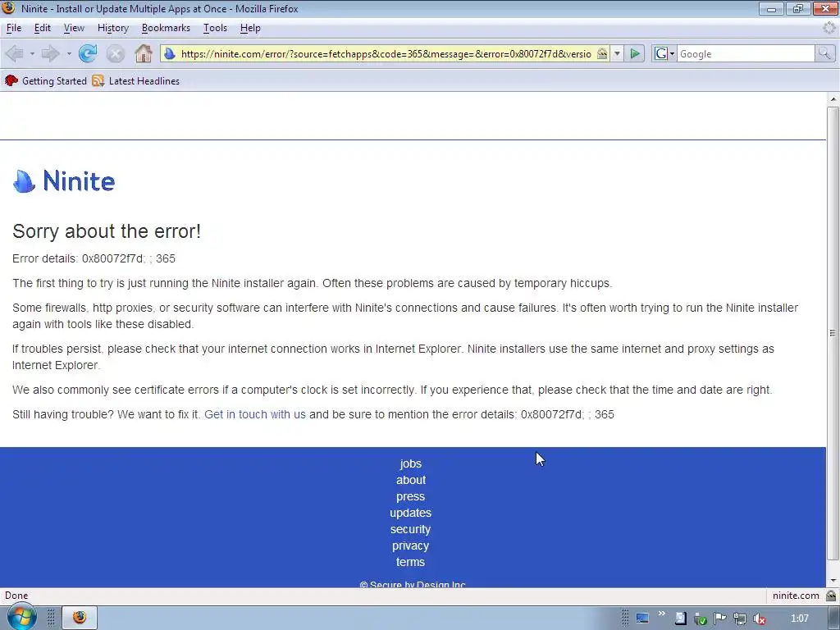Click the Forward navigation arrow
Viewport: 840px width, 630px height.
click(50, 53)
